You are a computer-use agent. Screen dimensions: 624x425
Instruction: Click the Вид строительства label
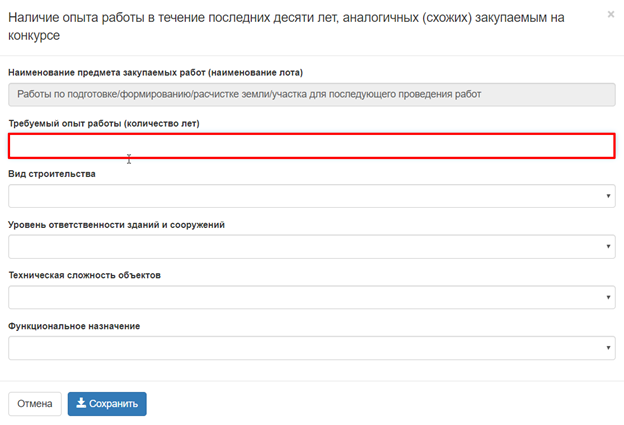52,174
